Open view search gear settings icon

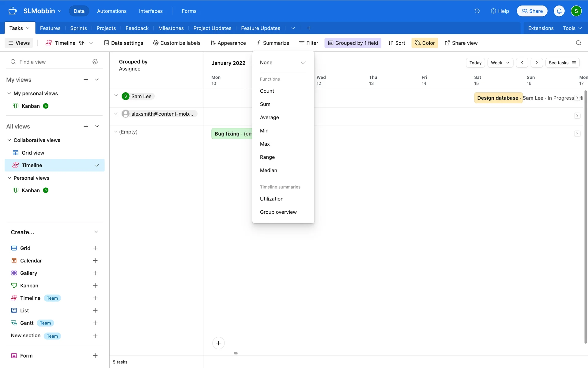coord(95,62)
